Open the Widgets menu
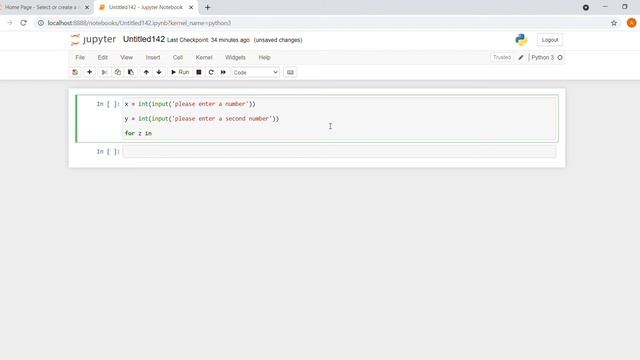Image resolution: width=640 pixels, height=360 pixels. pyautogui.click(x=235, y=58)
